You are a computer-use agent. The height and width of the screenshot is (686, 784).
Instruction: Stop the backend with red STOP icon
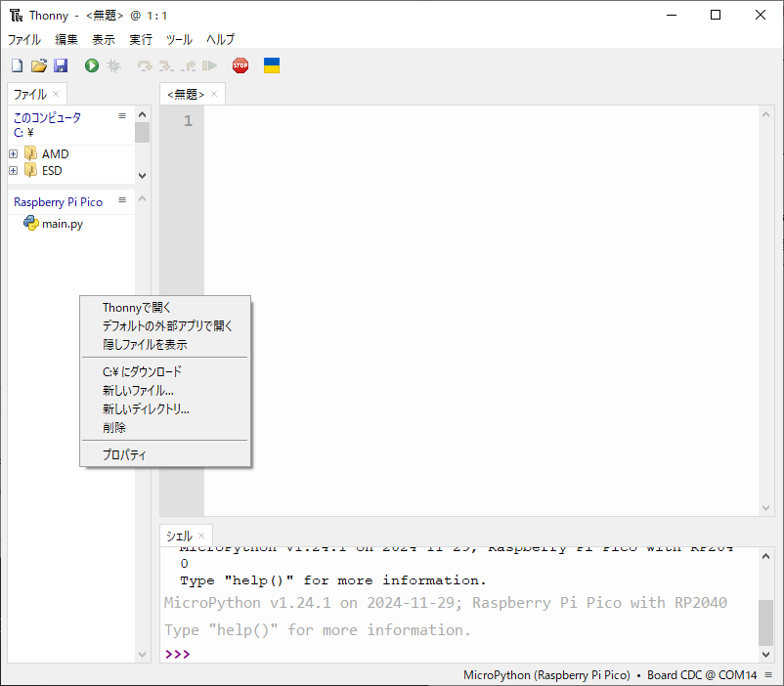tap(240, 65)
